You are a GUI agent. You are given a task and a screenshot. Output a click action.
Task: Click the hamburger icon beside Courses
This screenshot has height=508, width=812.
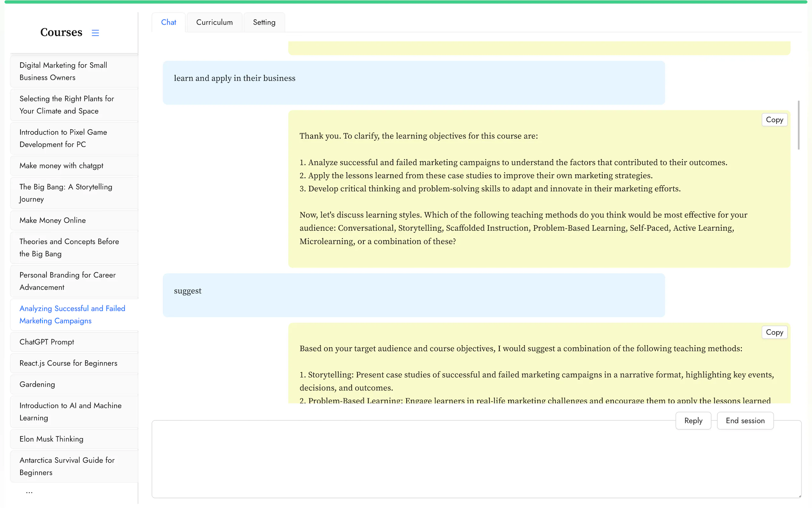coord(95,33)
